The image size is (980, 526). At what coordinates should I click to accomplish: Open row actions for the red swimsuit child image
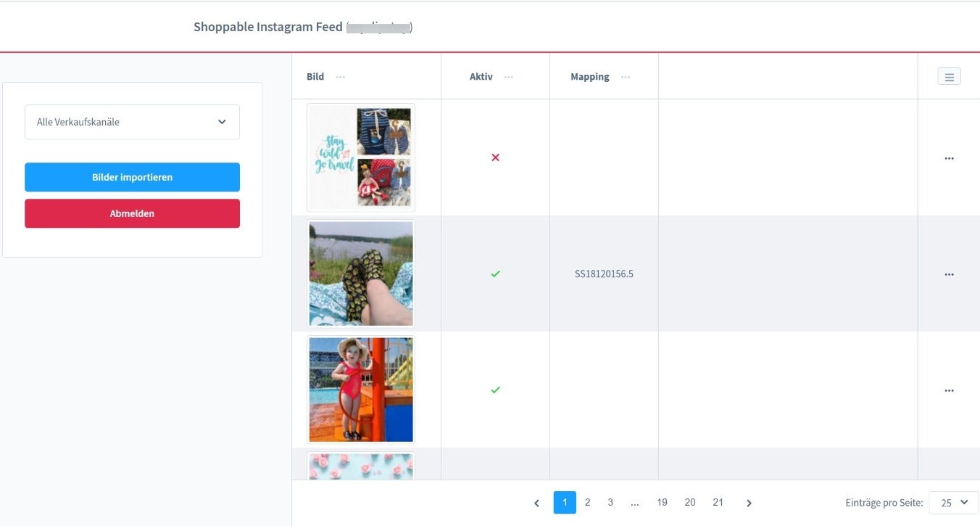pyautogui.click(x=949, y=390)
